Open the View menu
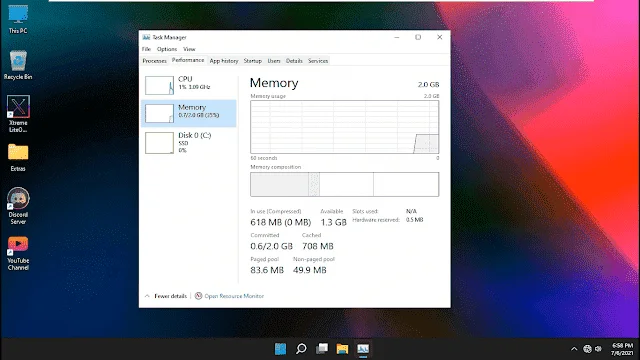Viewport: 640px width, 360px height. tap(189, 49)
